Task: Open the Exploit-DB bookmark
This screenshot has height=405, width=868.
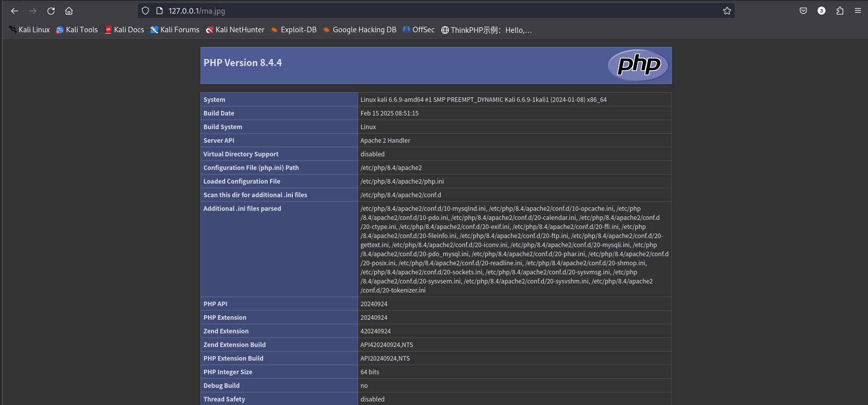Action: tap(293, 30)
